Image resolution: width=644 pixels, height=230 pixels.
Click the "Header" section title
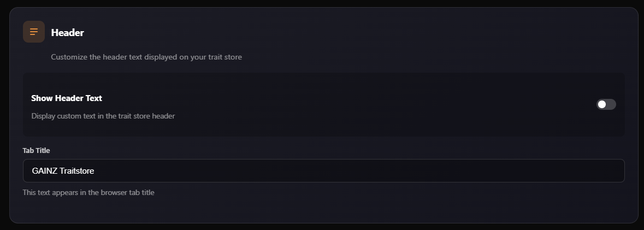coord(67,33)
